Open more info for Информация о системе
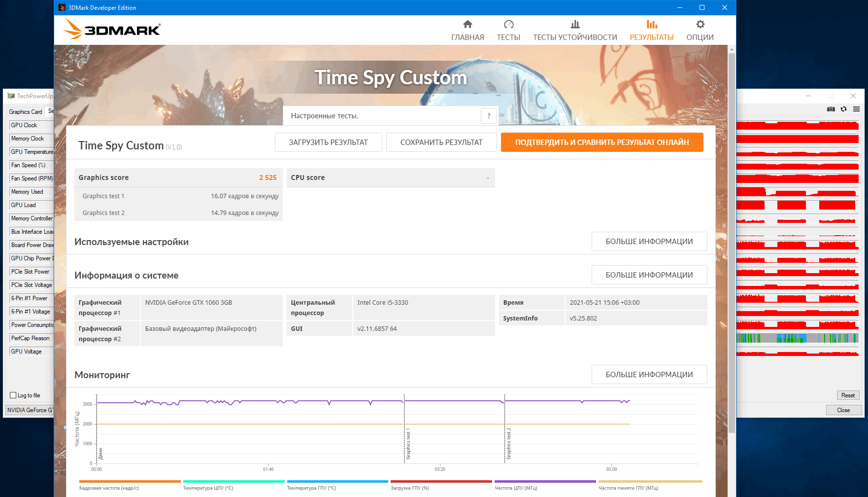The height and width of the screenshot is (497, 868). coord(649,275)
